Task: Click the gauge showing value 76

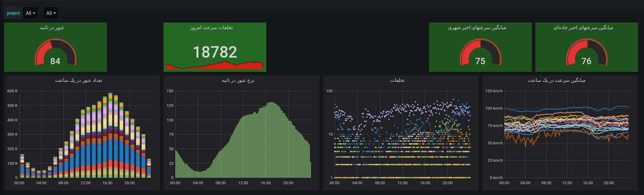Action: pos(587,54)
